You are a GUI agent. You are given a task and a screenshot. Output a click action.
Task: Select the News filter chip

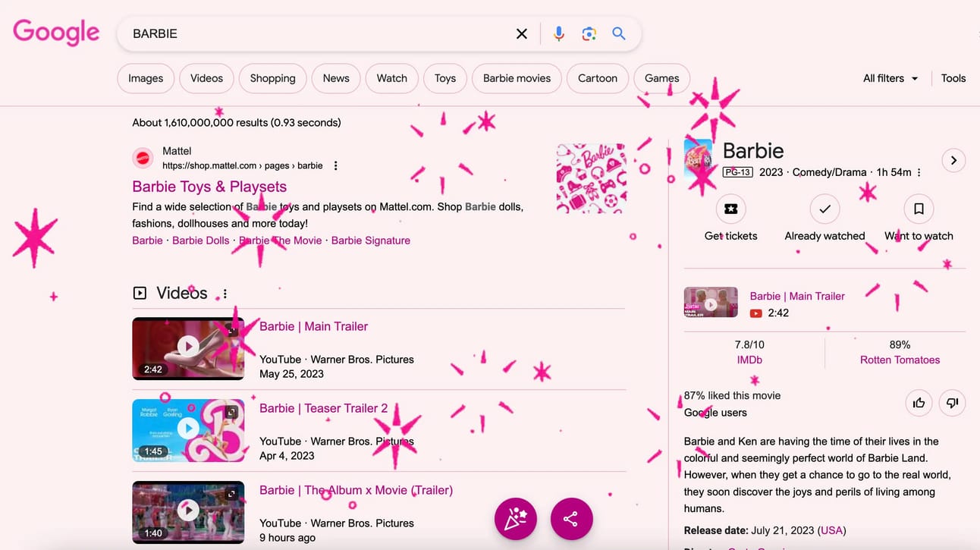coord(336,78)
